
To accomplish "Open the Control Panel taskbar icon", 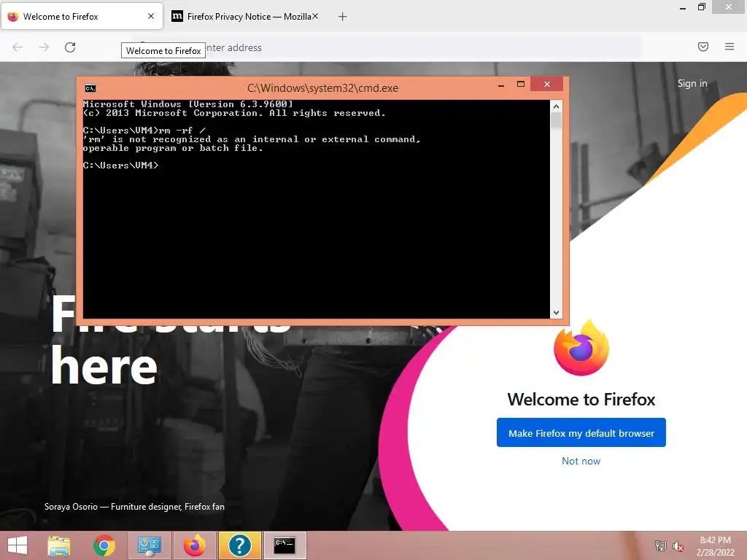I will point(149,545).
